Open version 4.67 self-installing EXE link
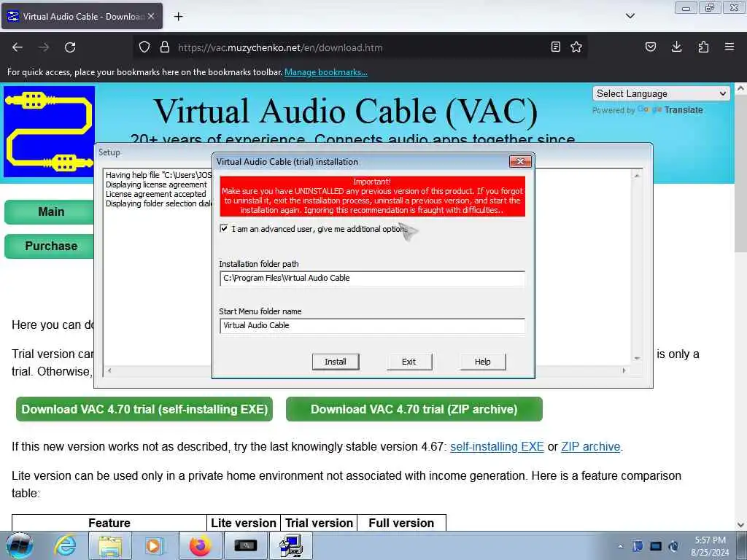This screenshot has height=560, width=747. click(497, 447)
